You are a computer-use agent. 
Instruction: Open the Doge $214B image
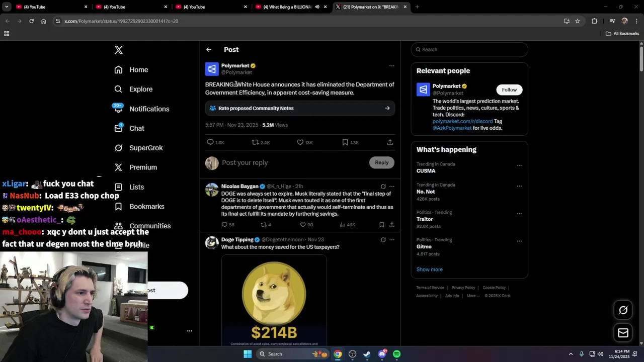(x=274, y=301)
